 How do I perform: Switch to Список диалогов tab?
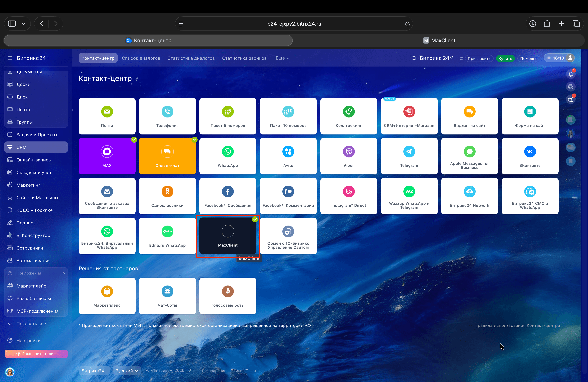[141, 58]
